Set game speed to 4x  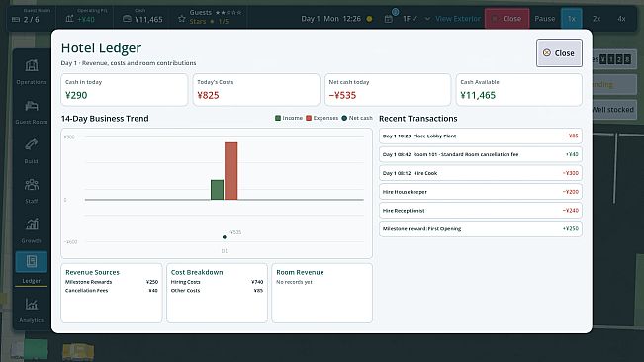(x=621, y=19)
